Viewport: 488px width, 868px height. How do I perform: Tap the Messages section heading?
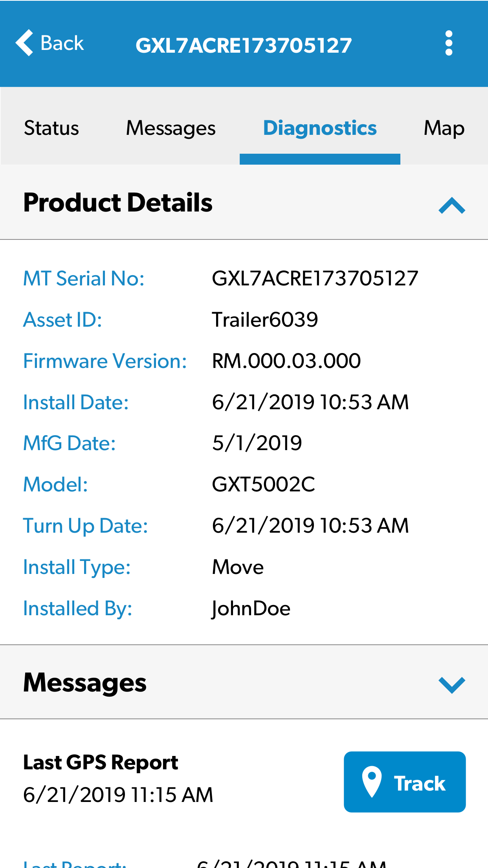[x=85, y=682]
